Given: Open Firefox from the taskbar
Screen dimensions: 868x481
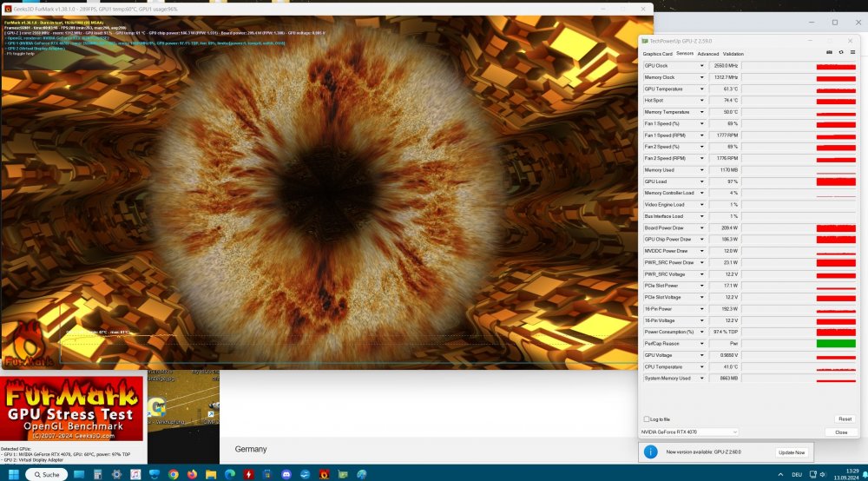Looking at the screenshot, I should point(192,474).
